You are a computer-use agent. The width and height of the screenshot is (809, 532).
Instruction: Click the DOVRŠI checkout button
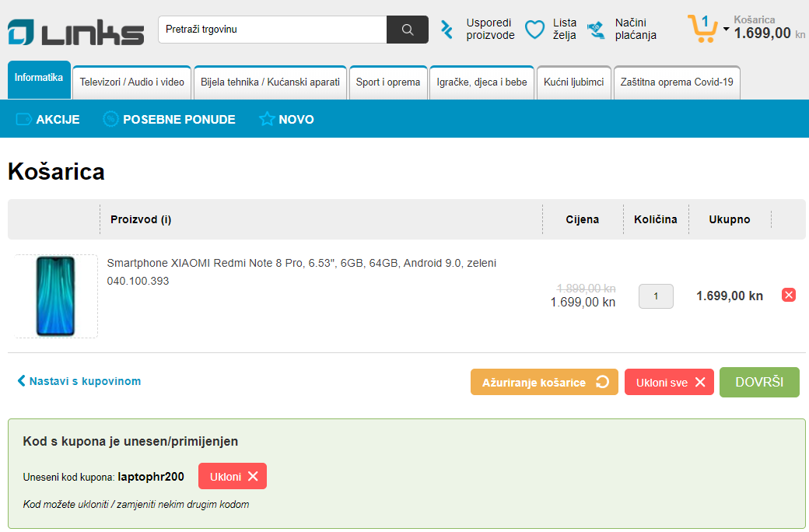click(x=758, y=382)
